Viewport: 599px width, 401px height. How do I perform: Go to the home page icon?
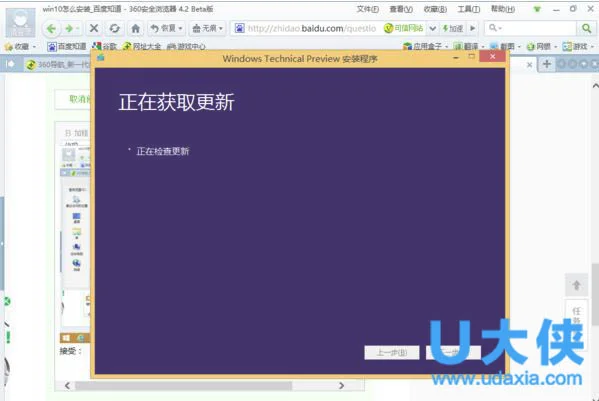pos(135,28)
